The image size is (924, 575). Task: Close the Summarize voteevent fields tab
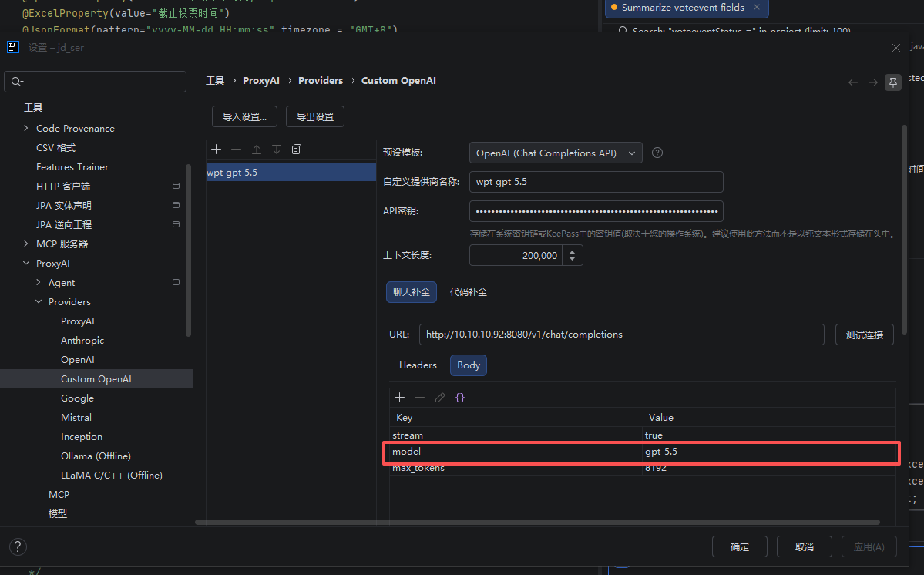click(757, 8)
